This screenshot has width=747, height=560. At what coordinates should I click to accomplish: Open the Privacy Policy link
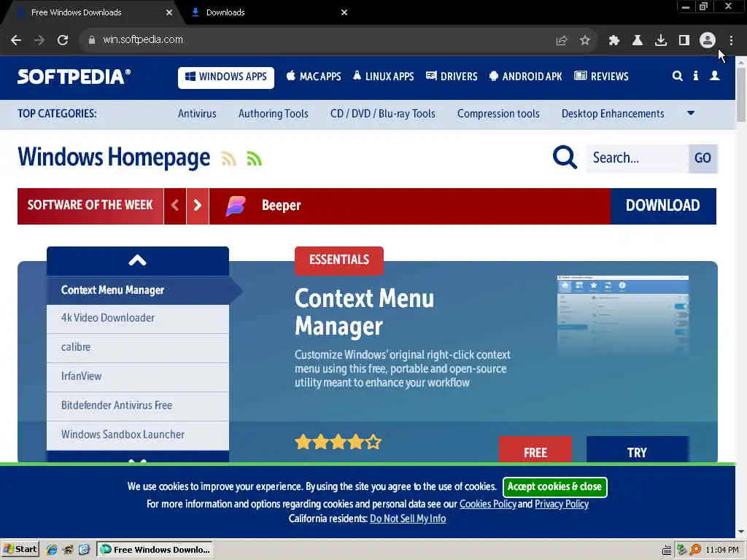click(562, 504)
